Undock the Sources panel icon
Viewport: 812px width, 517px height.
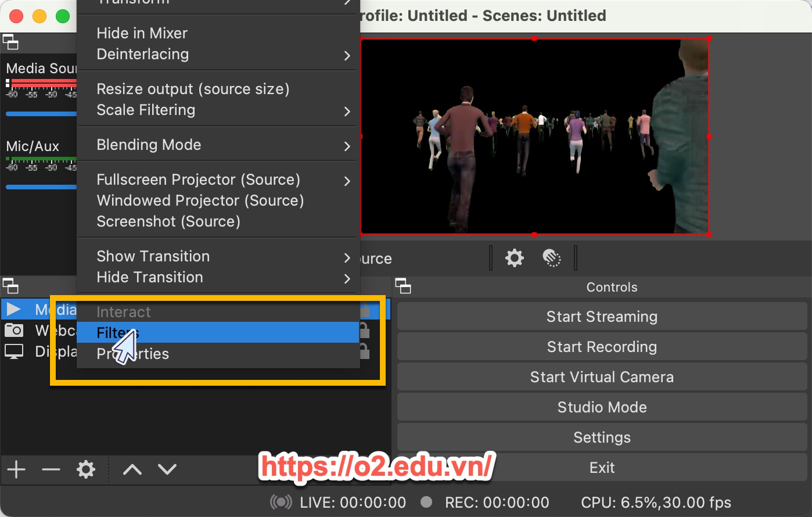coord(10,286)
